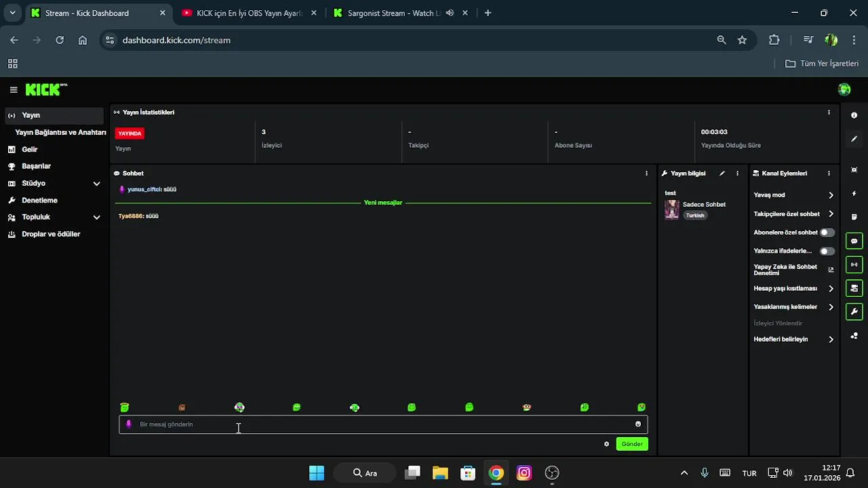Click the 00:03:03 stream duration
The height and width of the screenshot is (488, 868).
click(714, 132)
